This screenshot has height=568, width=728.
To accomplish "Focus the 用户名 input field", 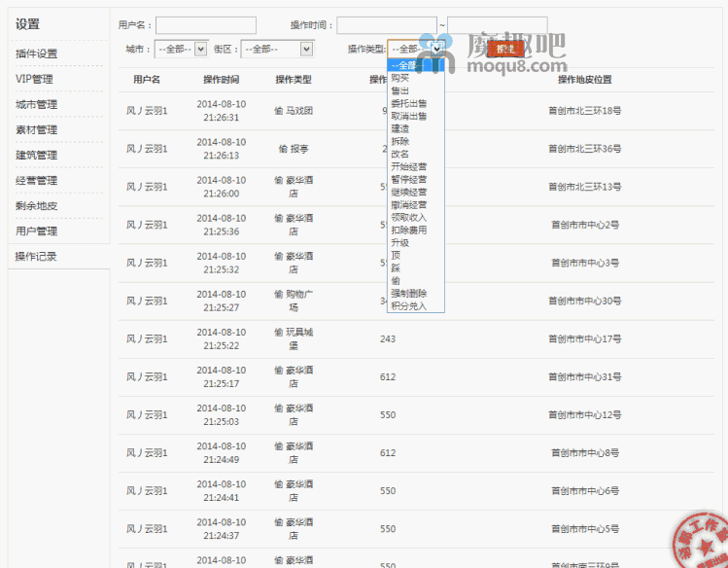I will pos(206,25).
